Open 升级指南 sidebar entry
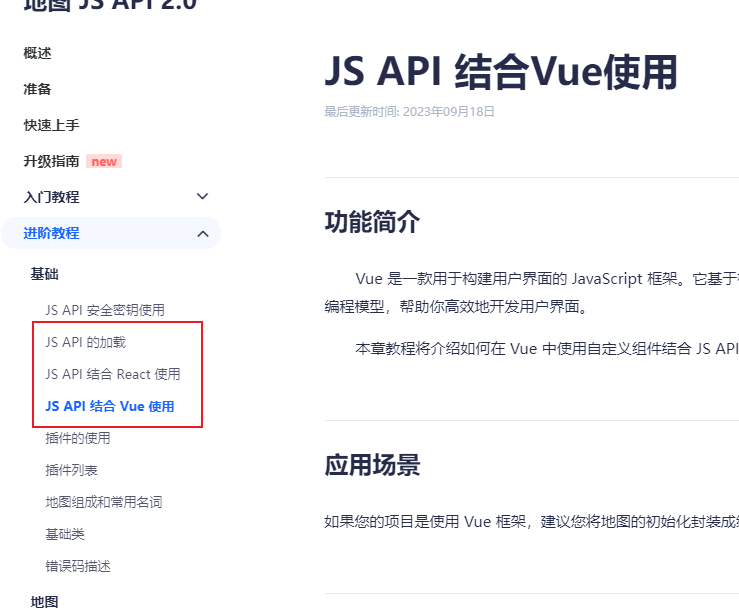739x615 pixels. tap(52, 161)
